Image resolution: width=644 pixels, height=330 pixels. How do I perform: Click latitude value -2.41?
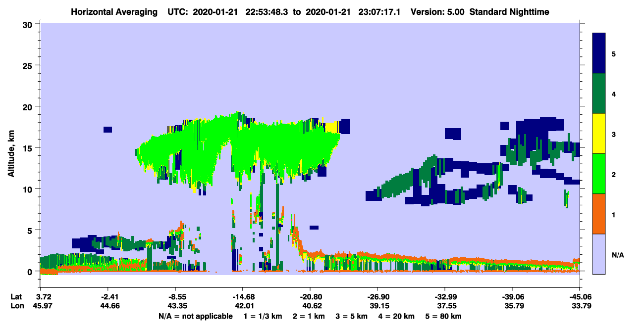point(107,297)
